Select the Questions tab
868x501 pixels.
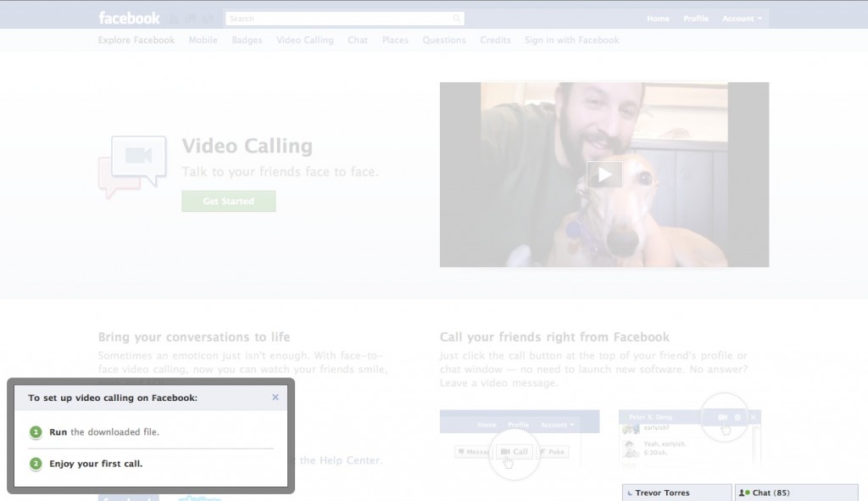point(444,40)
